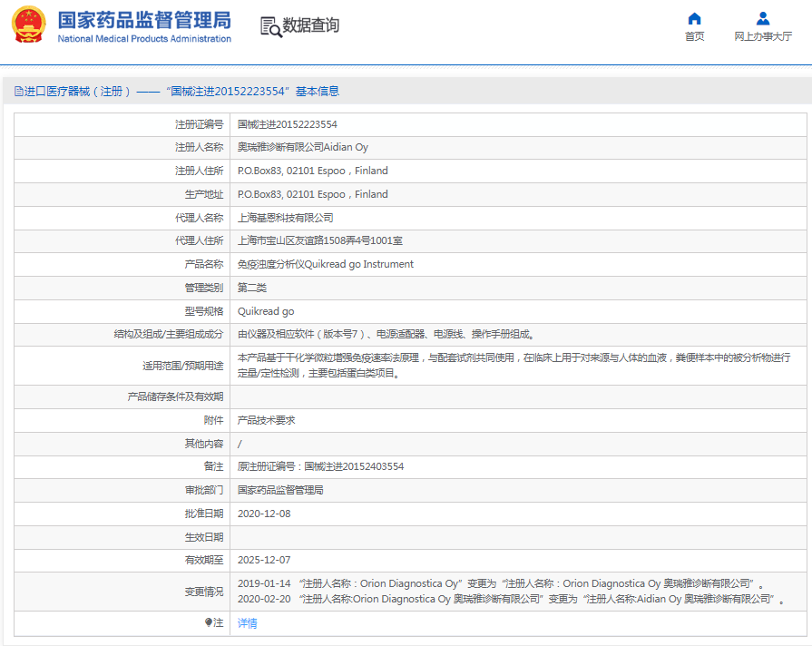The image size is (812, 646).
Task: Click the document icon before 进口医疗器械
Action: coord(18,92)
